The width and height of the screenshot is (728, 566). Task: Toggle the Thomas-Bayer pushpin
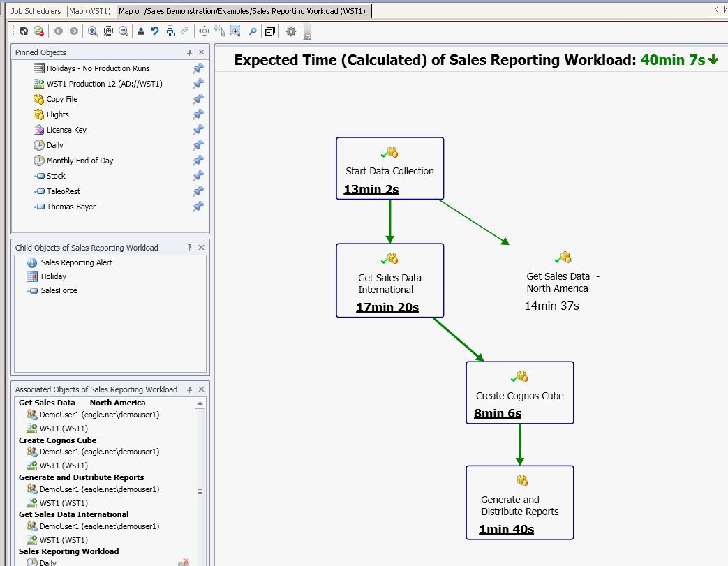[x=198, y=206]
